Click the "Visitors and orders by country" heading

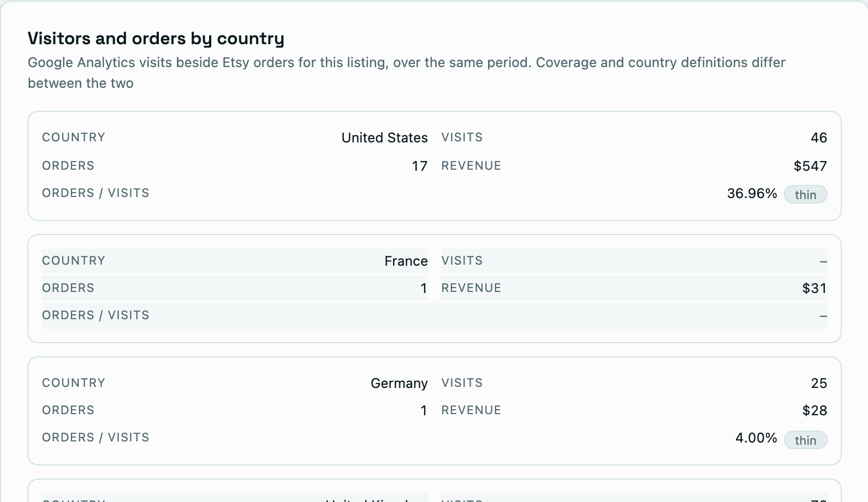click(156, 39)
